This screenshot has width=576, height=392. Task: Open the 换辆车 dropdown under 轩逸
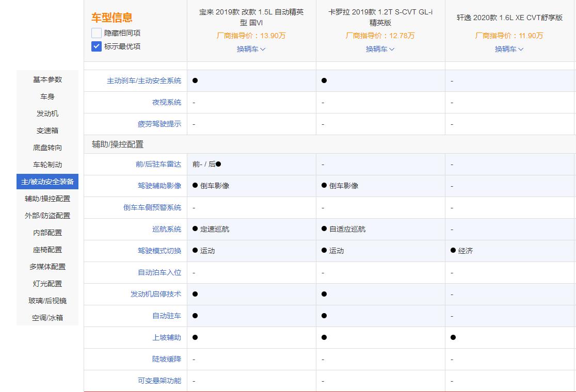click(509, 49)
